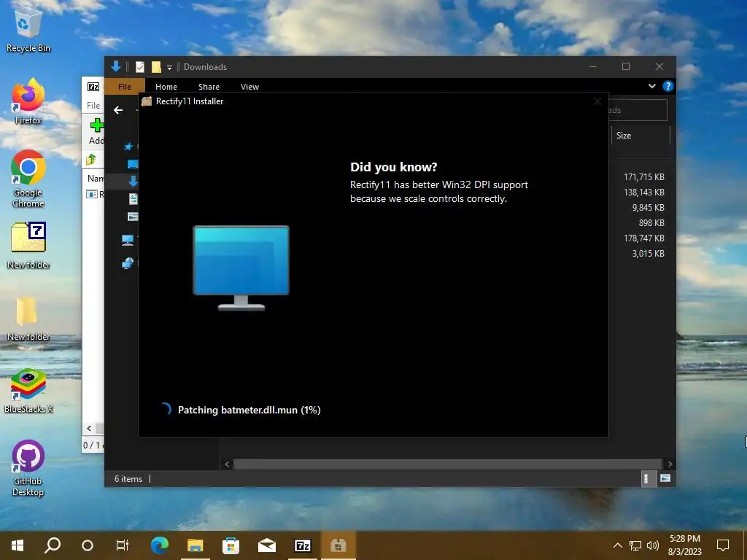
Task: Select the 898 KB file row
Action: (x=651, y=223)
